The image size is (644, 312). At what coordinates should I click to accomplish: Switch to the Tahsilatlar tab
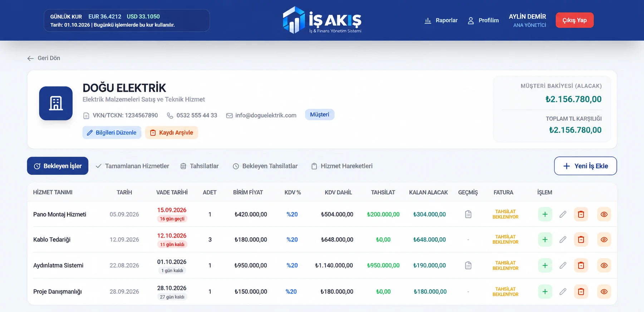pos(200,166)
